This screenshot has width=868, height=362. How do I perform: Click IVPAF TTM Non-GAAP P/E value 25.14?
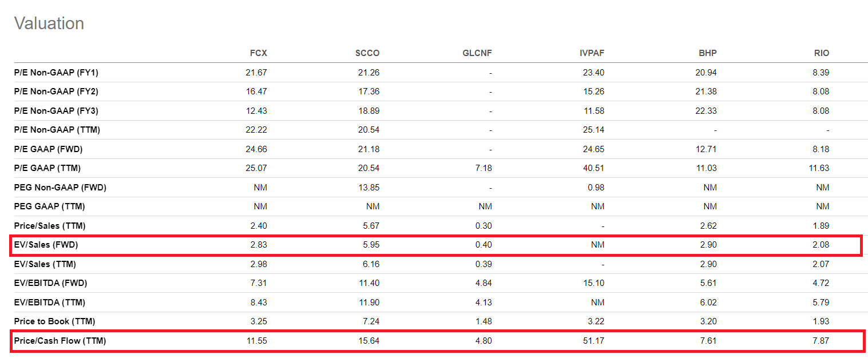[x=594, y=130]
